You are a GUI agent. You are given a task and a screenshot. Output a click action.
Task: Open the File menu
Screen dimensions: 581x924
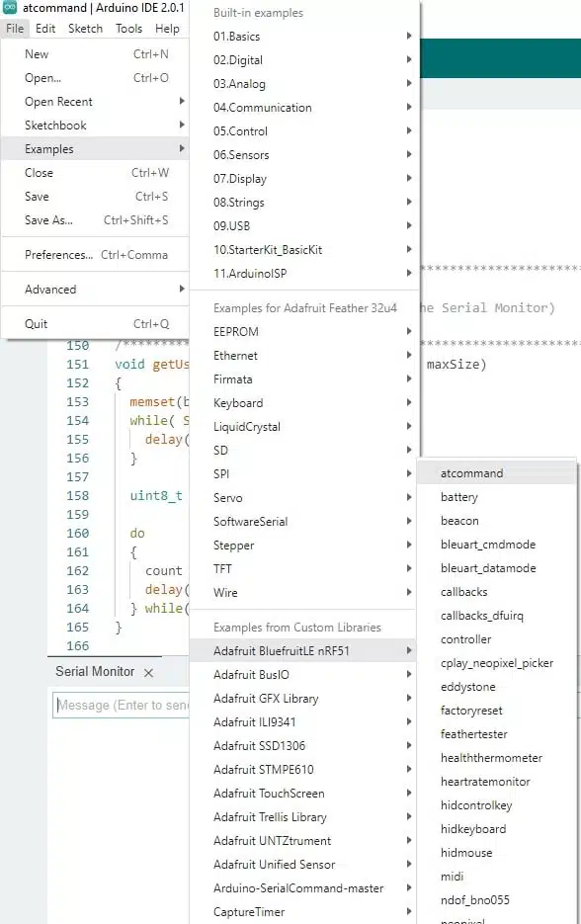tap(16, 29)
